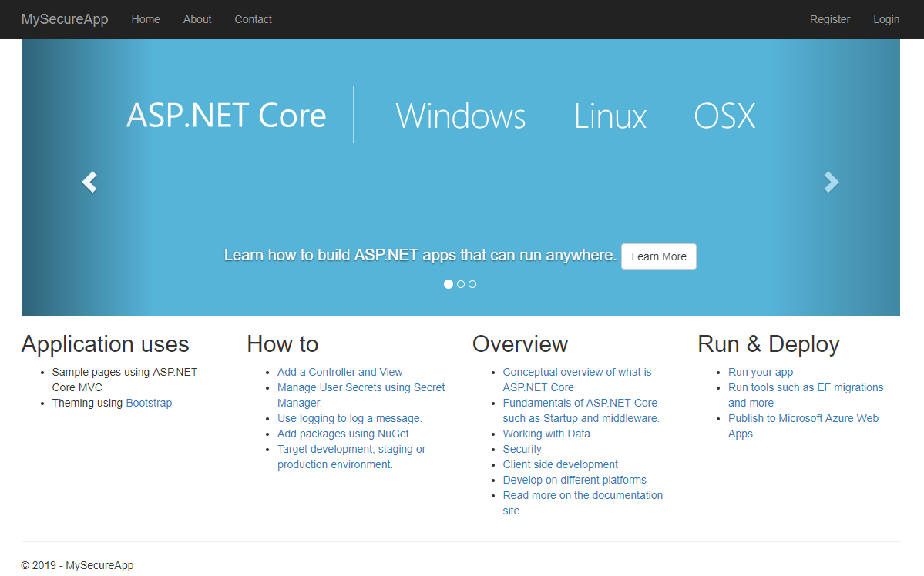Viewport: 924px width, 576px height.
Task: Open Target development, staging or production link
Action: (x=351, y=457)
